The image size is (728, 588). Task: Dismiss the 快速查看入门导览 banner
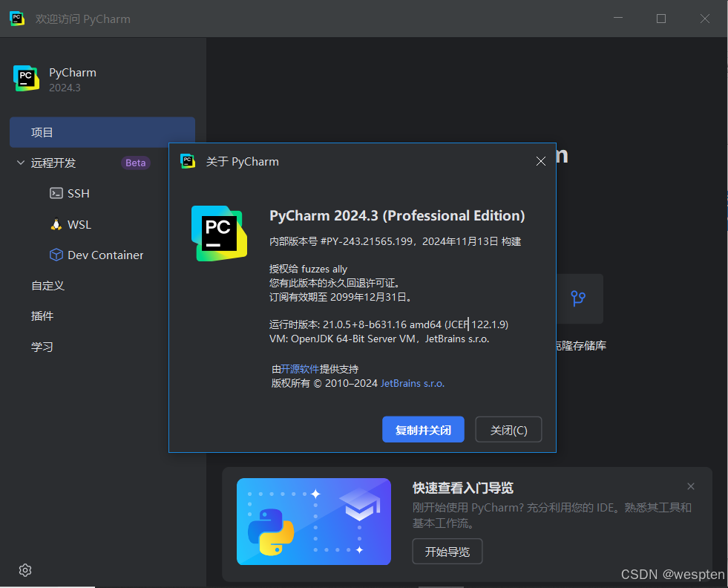coord(690,486)
